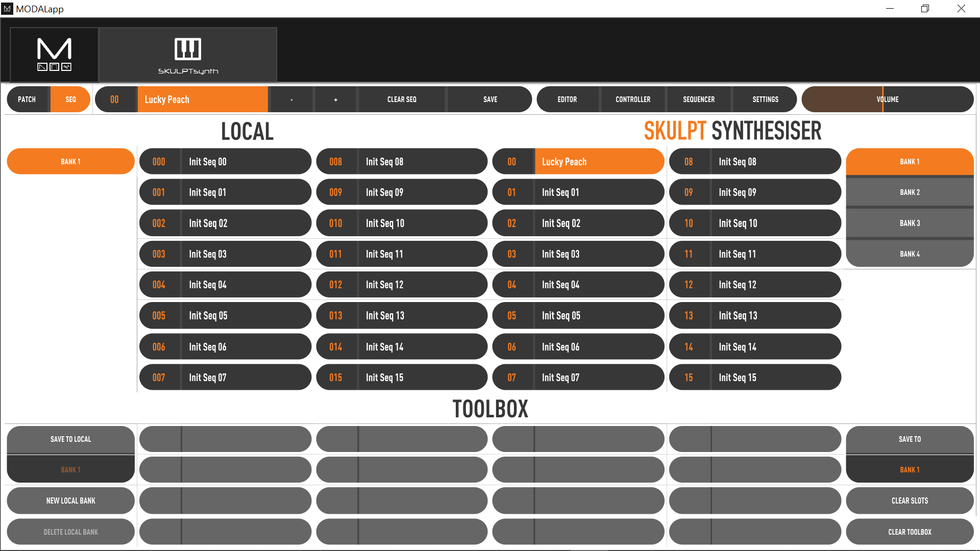Click CLEAR TOOLBOX button

(910, 532)
